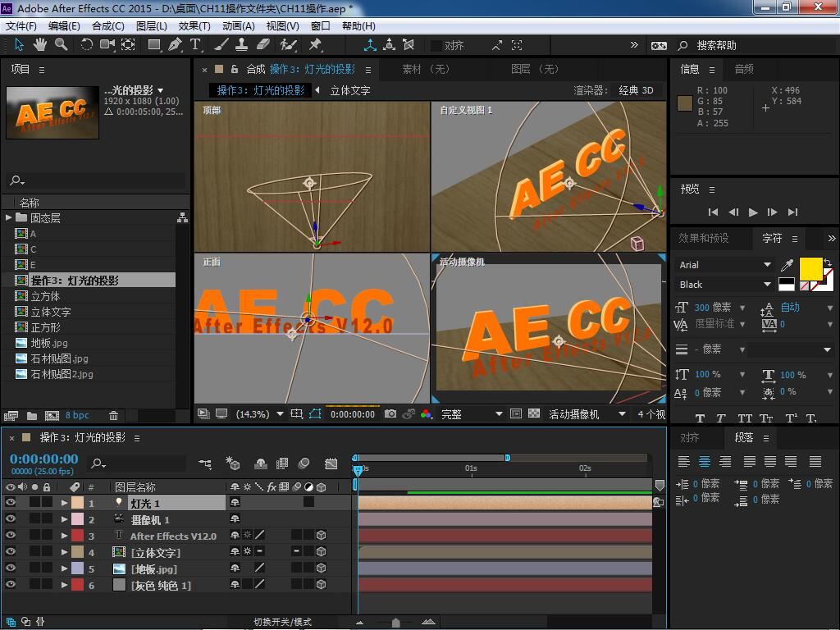
Task: Expand the [立体文字] layer properties
Action: pyautogui.click(x=64, y=552)
